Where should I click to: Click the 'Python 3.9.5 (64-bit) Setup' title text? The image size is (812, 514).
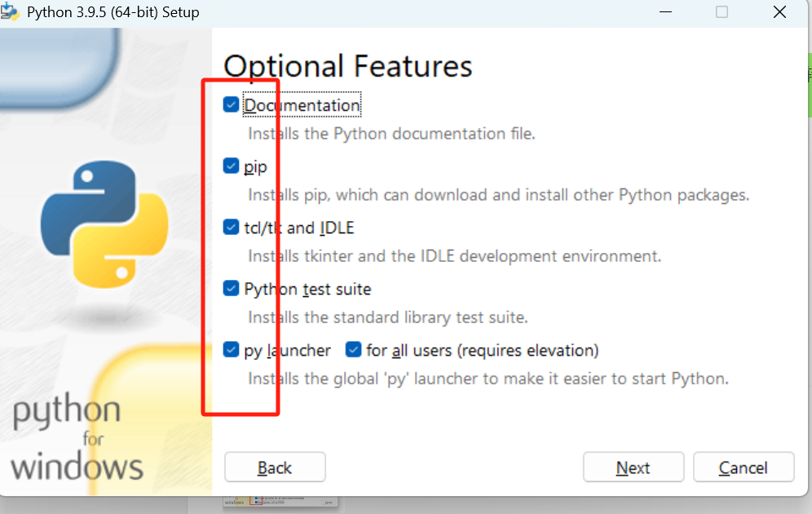[113, 12]
